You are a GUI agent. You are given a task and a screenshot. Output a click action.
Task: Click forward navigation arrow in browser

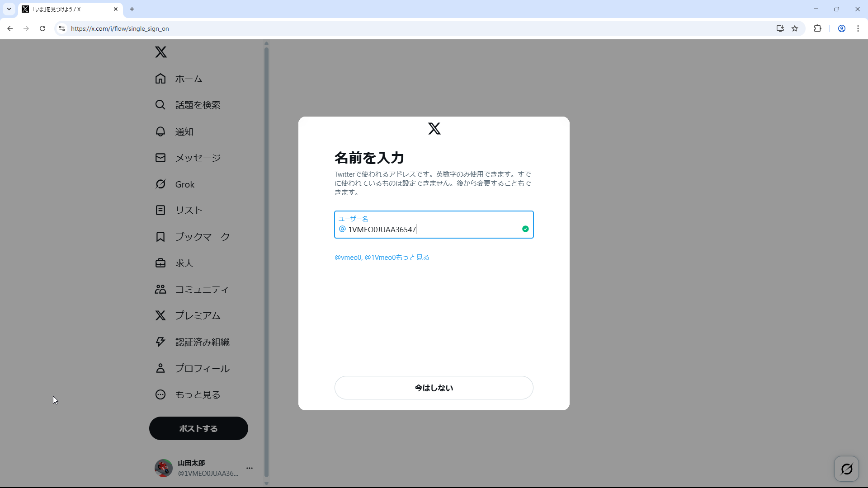pyautogui.click(x=26, y=28)
